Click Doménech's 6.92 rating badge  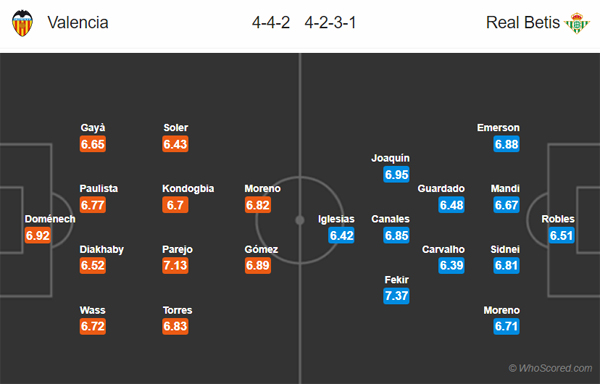[38, 235]
